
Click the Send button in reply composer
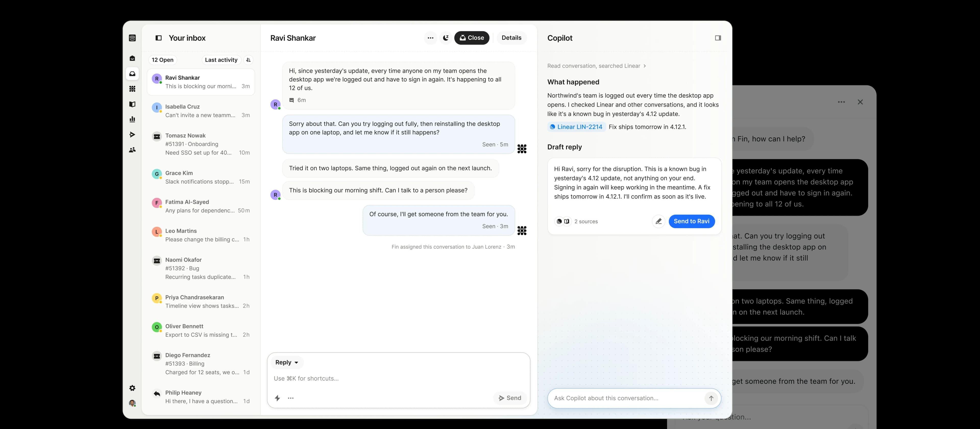(x=510, y=398)
